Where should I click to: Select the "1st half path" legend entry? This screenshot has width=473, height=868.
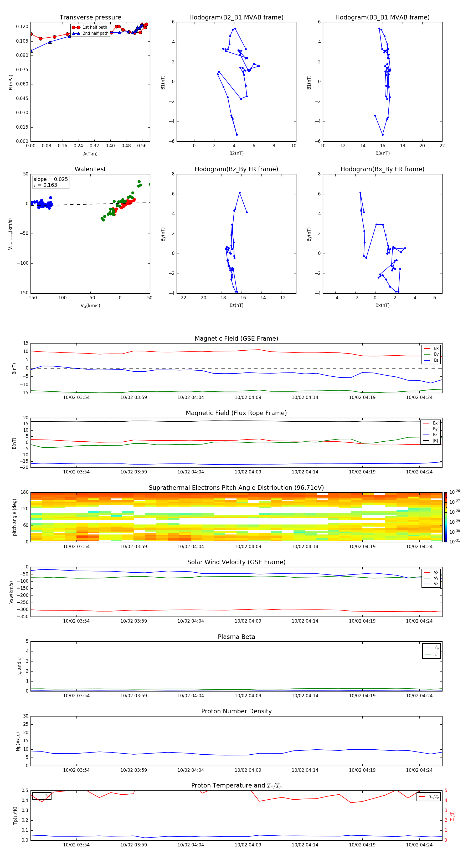(x=90, y=27)
